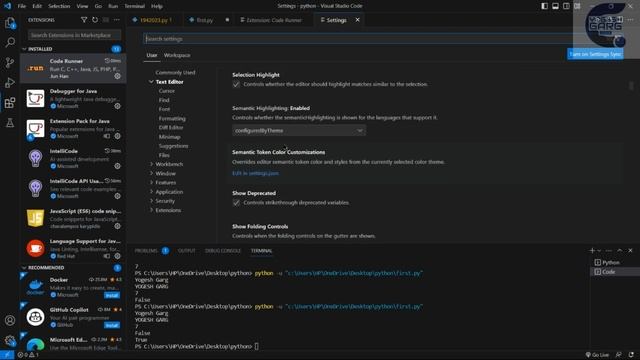
Task: Toggle primary side bar layout icon
Action: [x=544, y=6]
